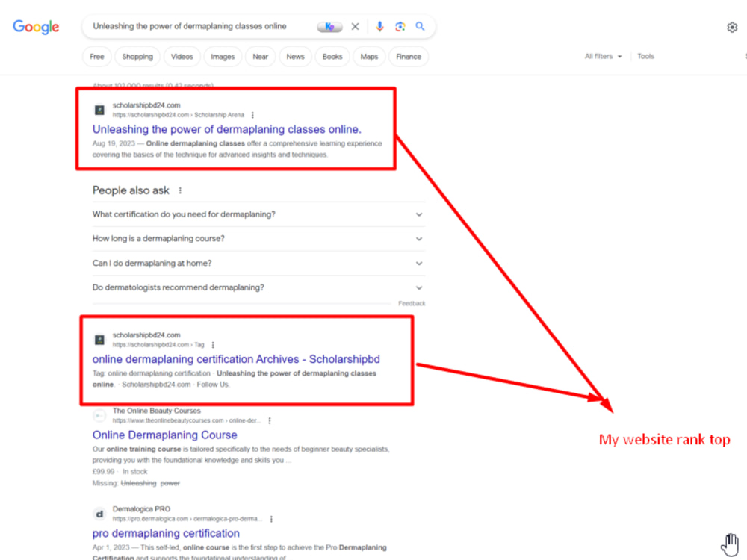
Task: Open options menu for first scholarshipbd24 result
Action: 252,115
